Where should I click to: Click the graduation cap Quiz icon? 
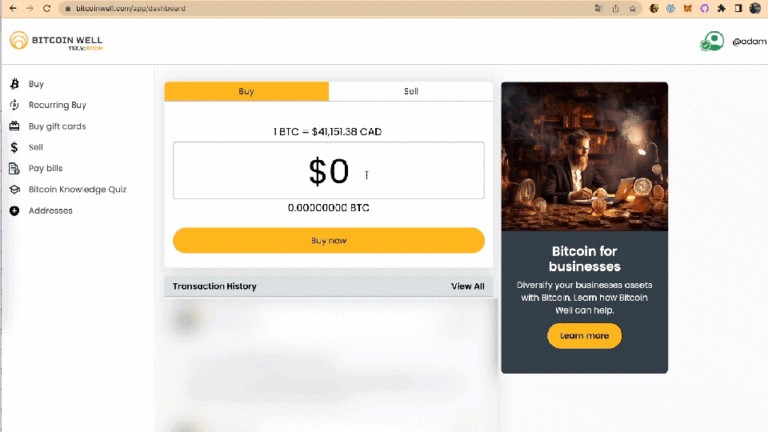coord(14,189)
